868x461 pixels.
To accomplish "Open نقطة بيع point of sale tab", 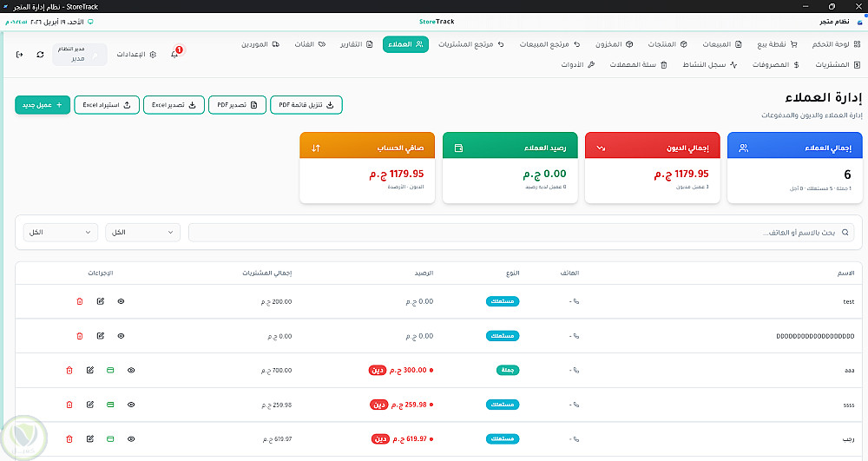I will pos(777,44).
